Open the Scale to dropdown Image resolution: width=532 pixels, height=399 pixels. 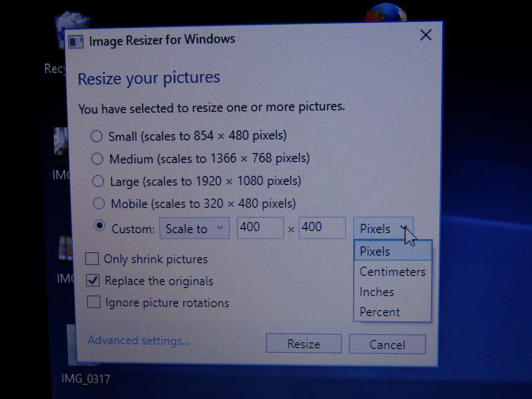point(194,229)
